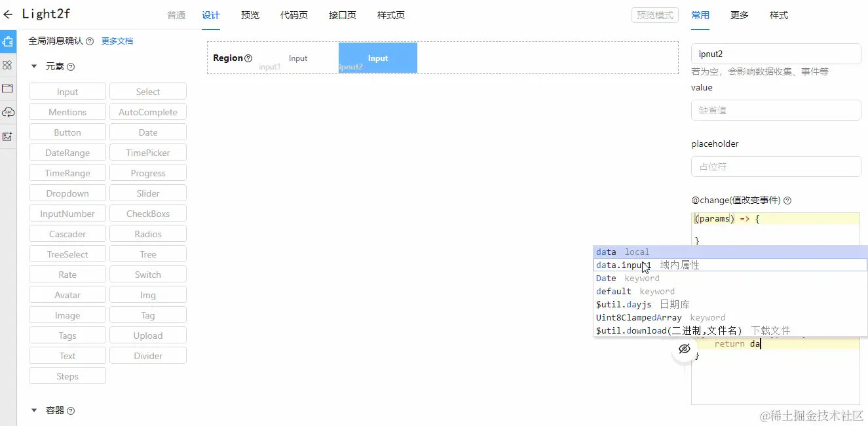Select the 样式 properties tab
This screenshot has width=868, height=426.
pyautogui.click(x=779, y=15)
